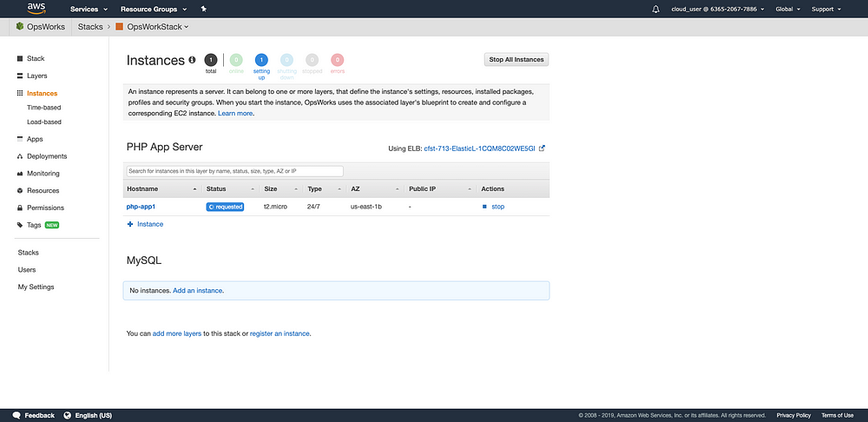Viewport: 868px width, 422px height.
Task: Sort table by Public IP column
Action: 440,188
